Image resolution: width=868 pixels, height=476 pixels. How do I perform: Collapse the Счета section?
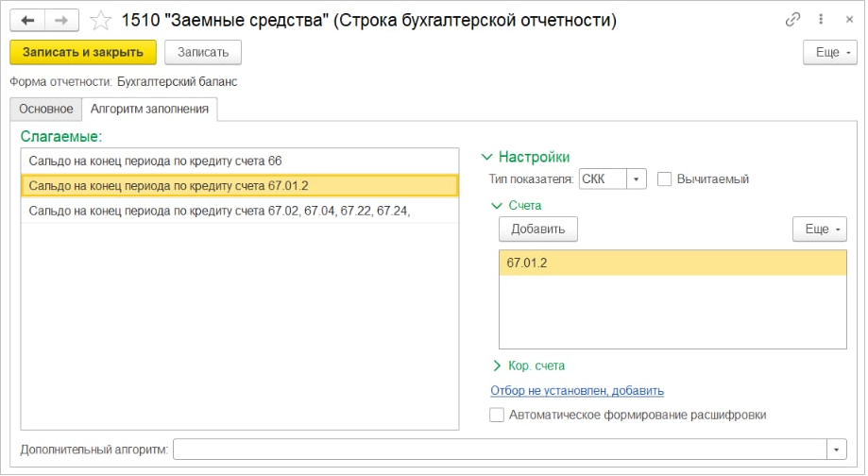click(498, 204)
